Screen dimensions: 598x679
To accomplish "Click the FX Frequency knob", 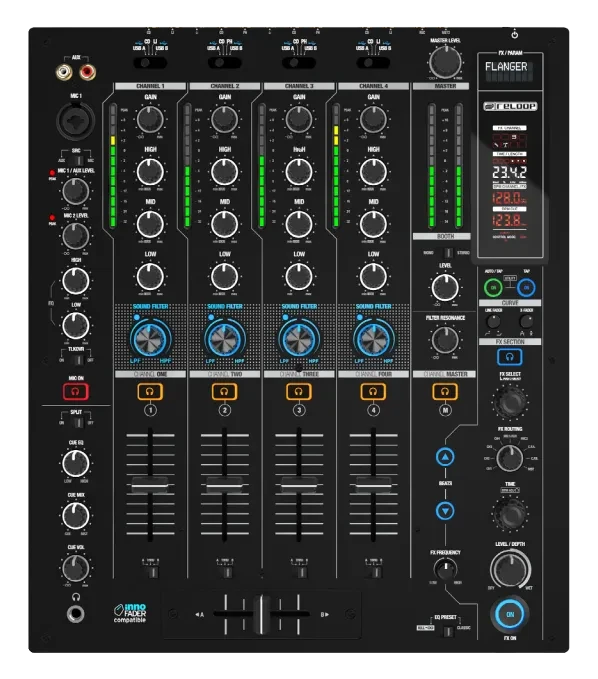I will (445, 569).
